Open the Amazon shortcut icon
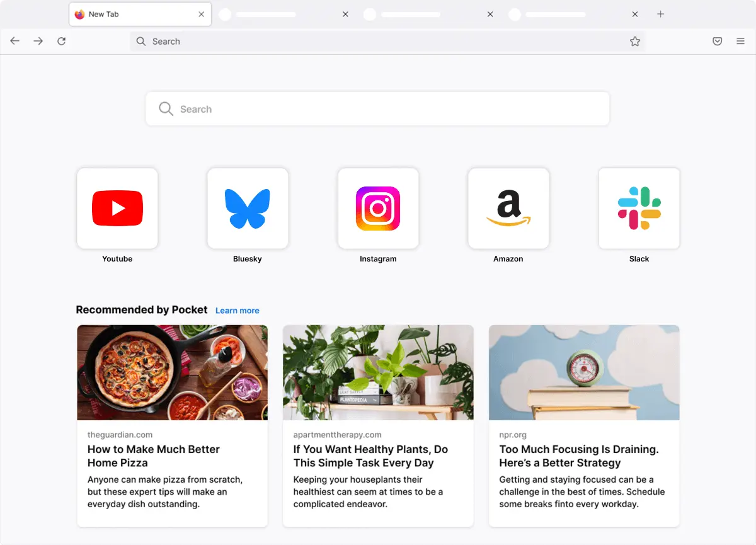The height and width of the screenshot is (545, 756). (508, 209)
